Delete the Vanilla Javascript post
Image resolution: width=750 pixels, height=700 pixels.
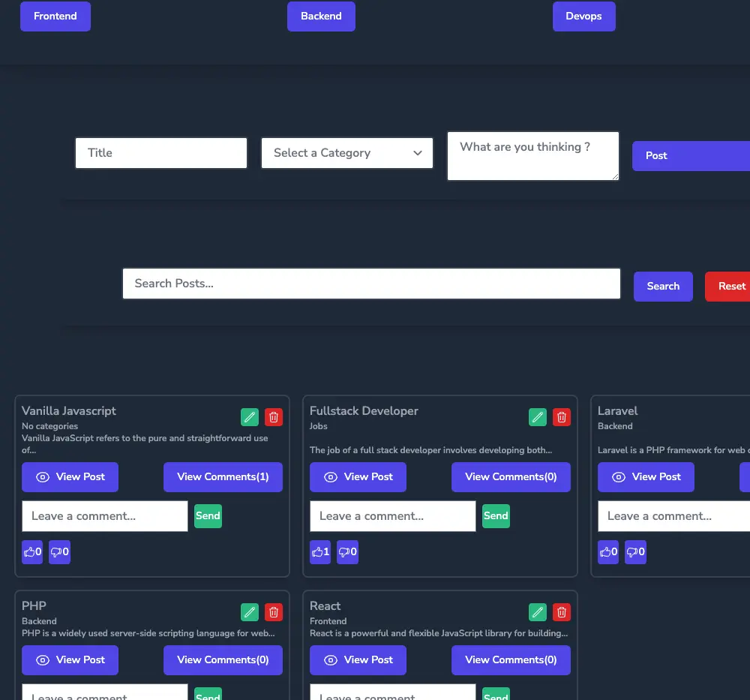[x=274, y=417]
